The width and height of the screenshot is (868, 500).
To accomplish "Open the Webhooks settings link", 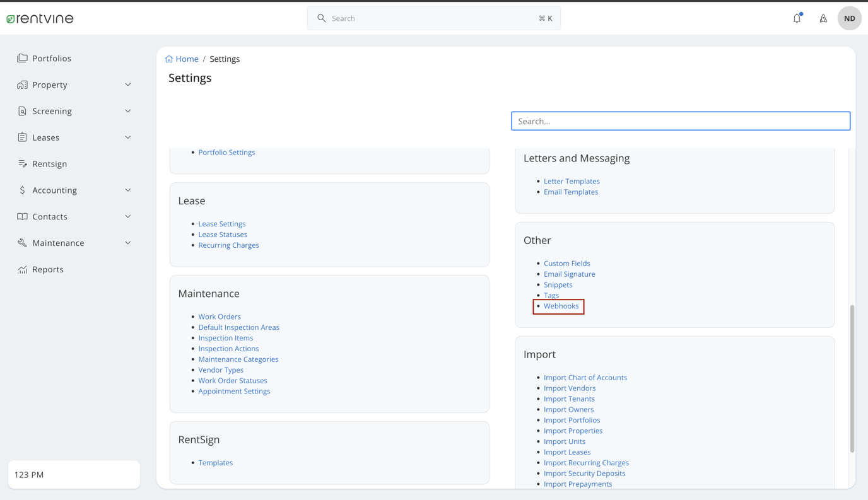I will point(561,306).
